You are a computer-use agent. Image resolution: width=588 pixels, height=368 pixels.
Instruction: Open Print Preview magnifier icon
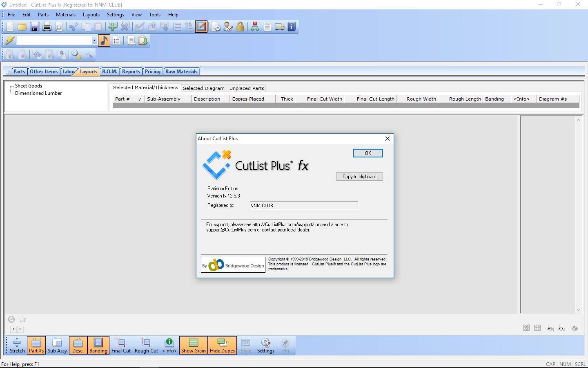59,27
